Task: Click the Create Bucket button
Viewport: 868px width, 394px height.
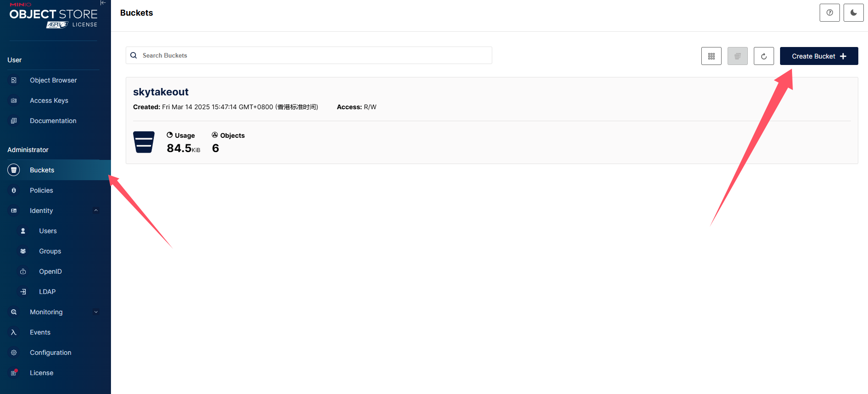Action: click(x=819, y=56)
